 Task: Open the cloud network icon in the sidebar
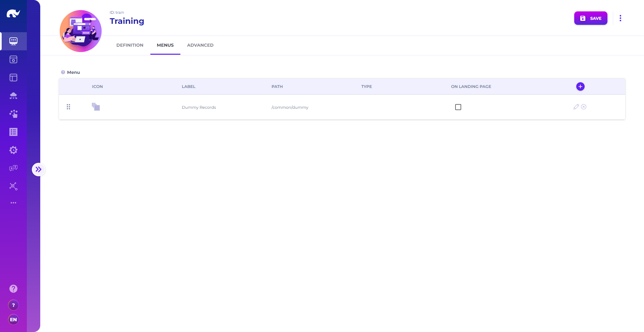pos(13,96)
